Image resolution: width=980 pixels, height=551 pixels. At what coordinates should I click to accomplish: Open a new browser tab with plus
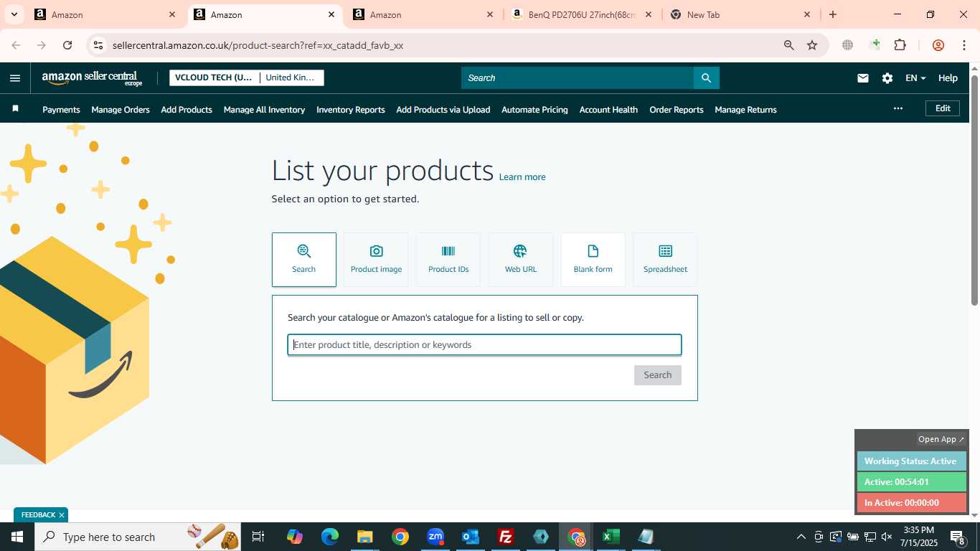(832, 14)
